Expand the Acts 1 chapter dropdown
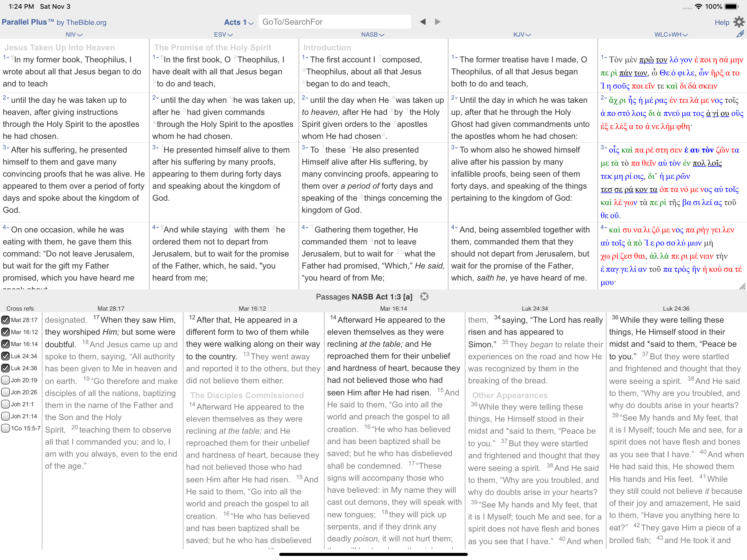This screenshot has height=560, width=747. pyautogui.click(x=239, y=22)
